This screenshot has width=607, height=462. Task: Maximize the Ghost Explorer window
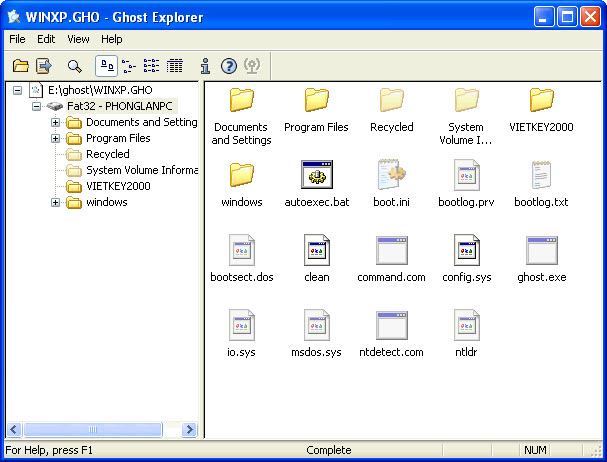point(567,17)
